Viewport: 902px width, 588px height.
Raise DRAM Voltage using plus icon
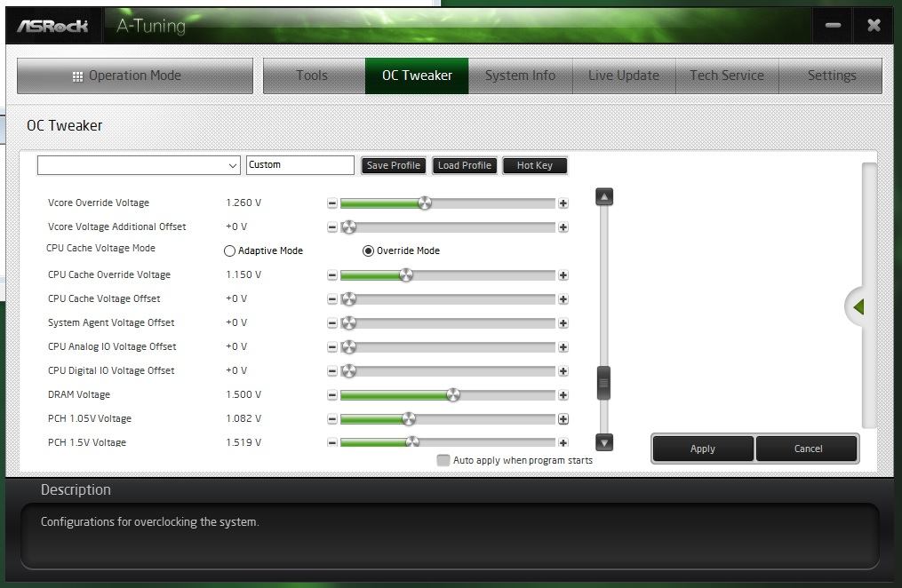tap(563, 395)
